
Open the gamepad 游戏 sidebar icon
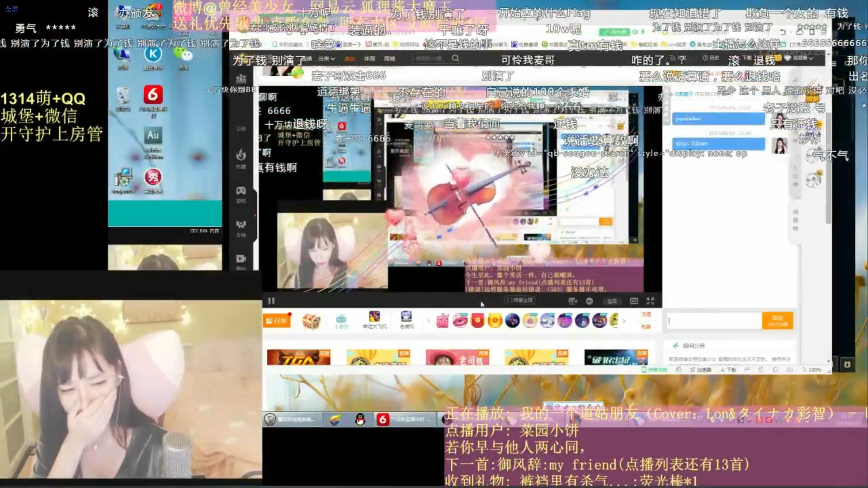point(241,192)
